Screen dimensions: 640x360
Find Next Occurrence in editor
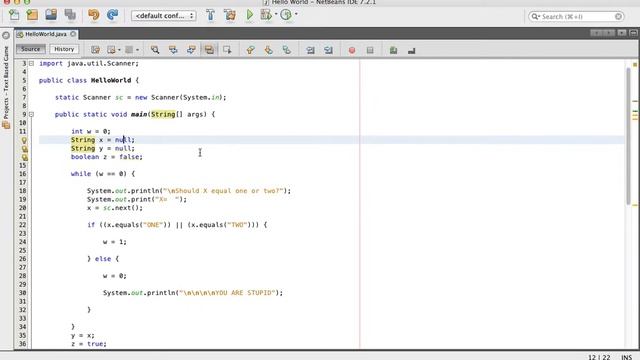point(191,50)
